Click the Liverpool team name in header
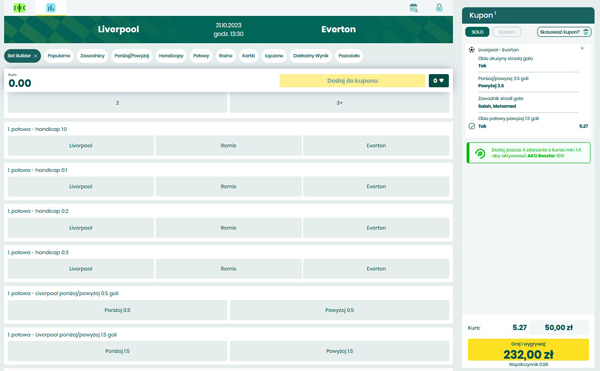This screenshot has height=371, width=600. pos(118,29)
